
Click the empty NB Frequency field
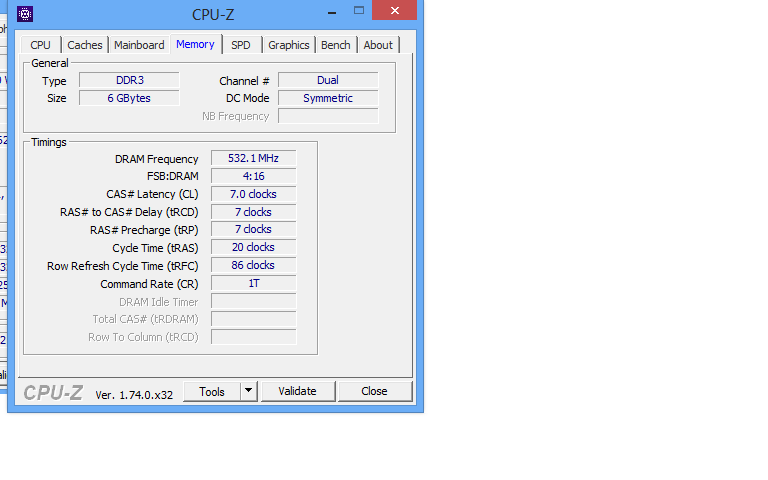click(x=328, y=116)
